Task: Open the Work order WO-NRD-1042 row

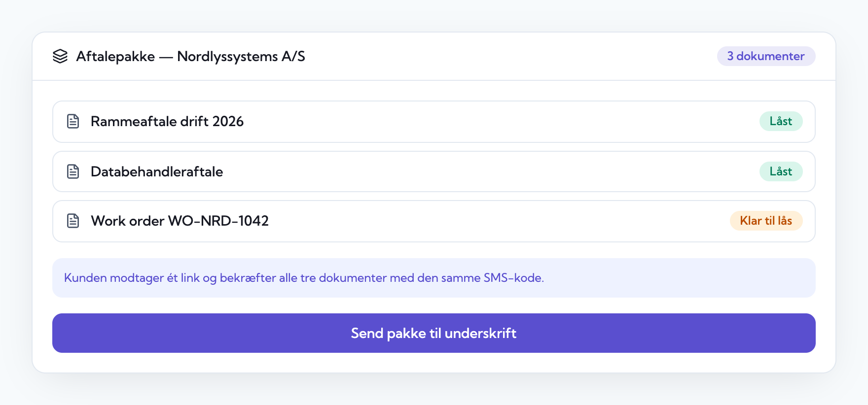Action: pyautogui.click(x=434, y=221)
